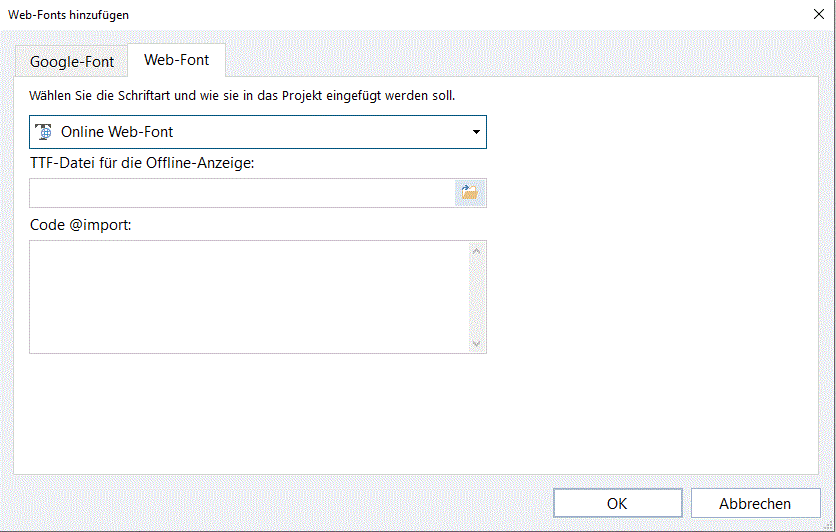Click scroll-up arrow in Code @import box
This screenshot has height=532, width=836.
(476, 251)
